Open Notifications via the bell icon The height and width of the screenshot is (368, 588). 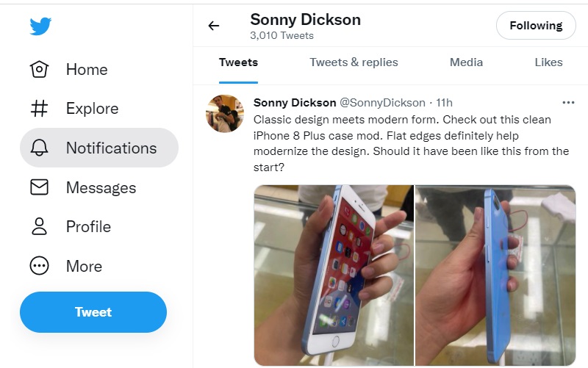tap(39, 148)
